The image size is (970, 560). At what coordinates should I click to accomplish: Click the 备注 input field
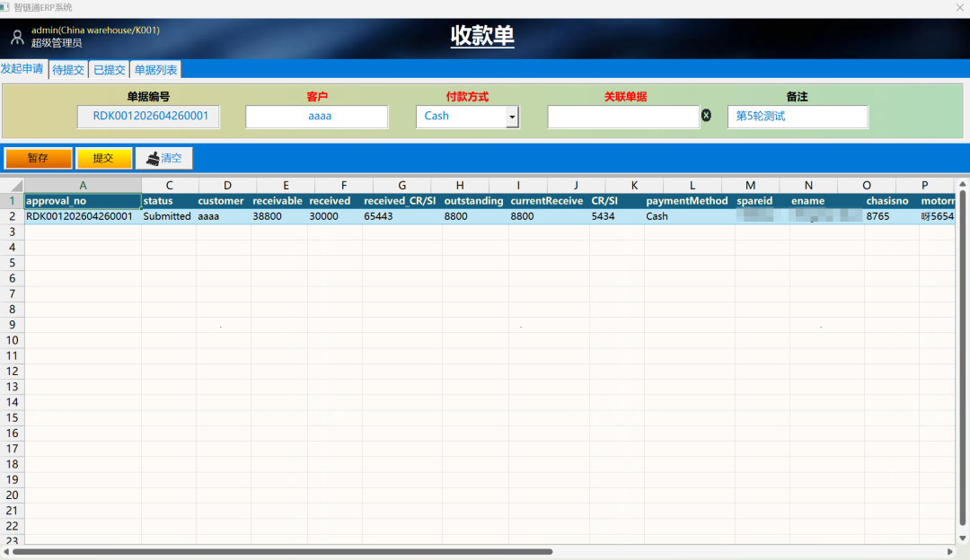pyautogui.click(x=798, y=116)
